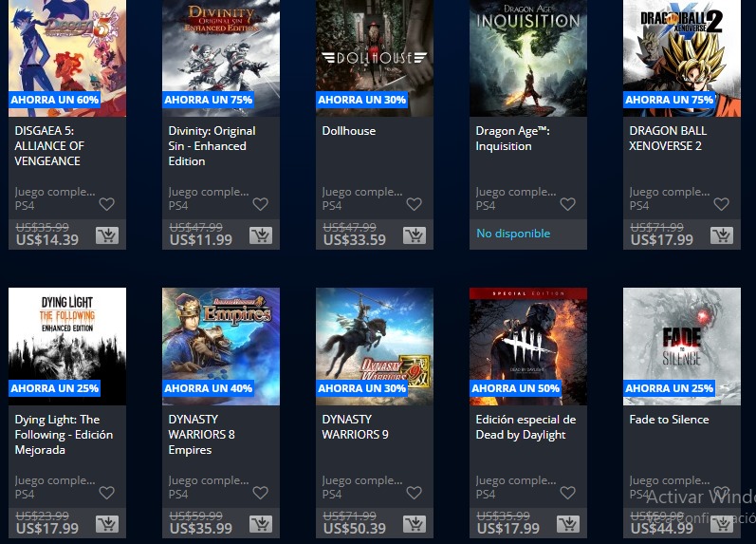Add Dollhouse to shopping cart
Image resolution: width=756 pixels, height=544 pixels.
pyautogui.click(x=415, y=235)
